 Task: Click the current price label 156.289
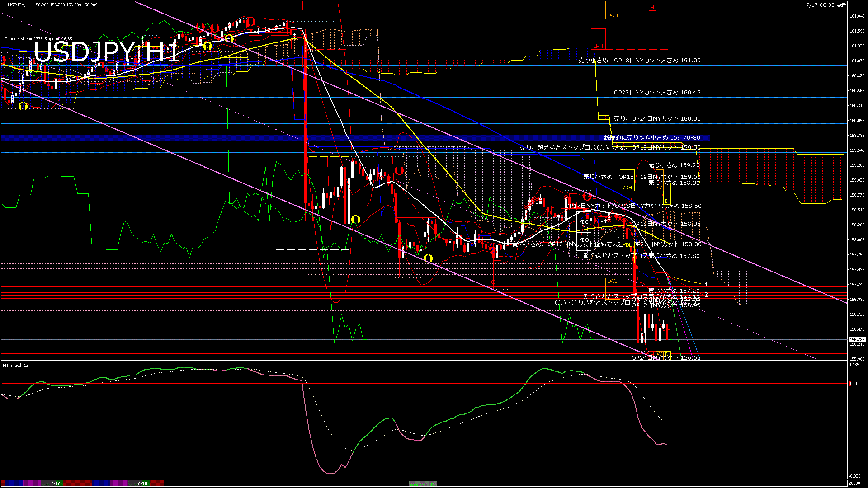point(857,339)
